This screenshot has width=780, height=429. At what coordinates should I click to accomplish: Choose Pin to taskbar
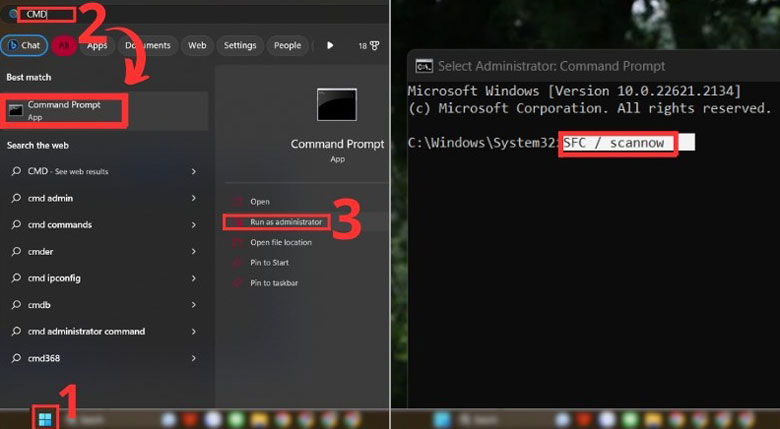[274, 283]
